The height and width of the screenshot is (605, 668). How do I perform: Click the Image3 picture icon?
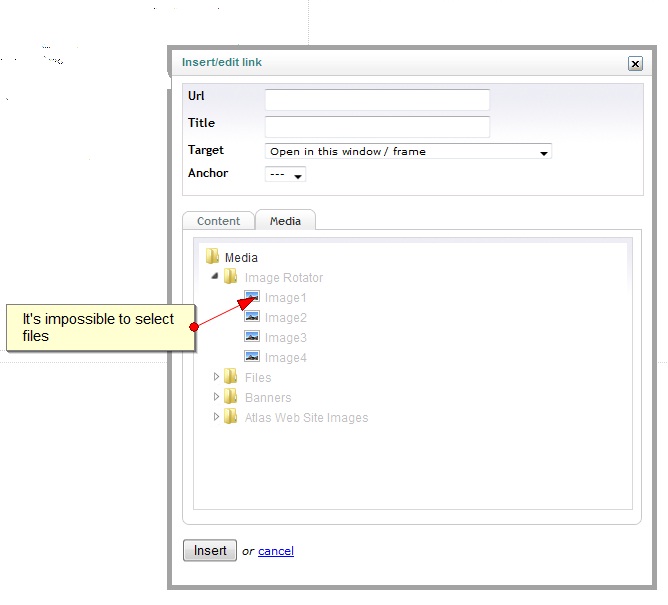(x=252, y=337)
